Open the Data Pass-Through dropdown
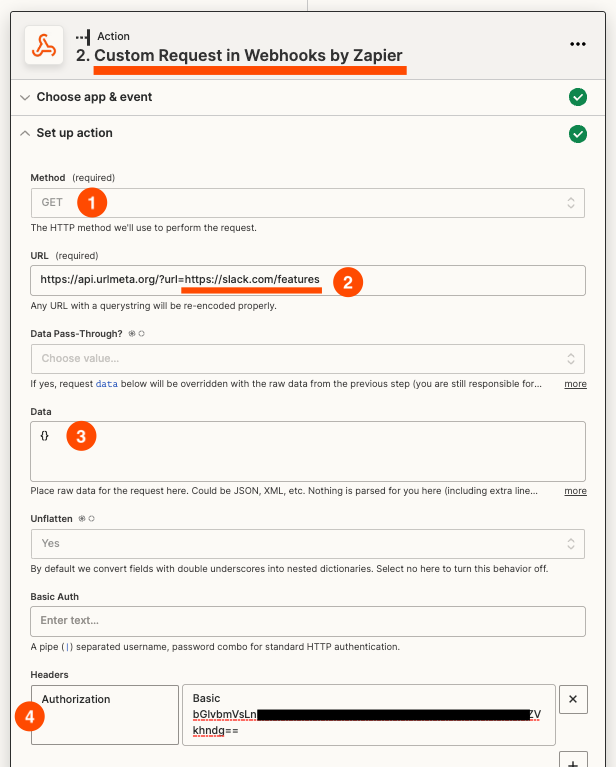The image size is (616, 767). click(x=308, y=359)
